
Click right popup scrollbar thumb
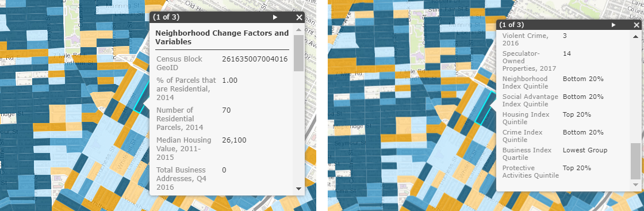coord(636,161)
